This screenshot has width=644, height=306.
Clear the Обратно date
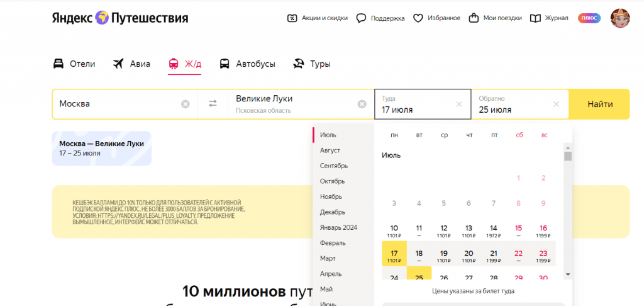point(556,104)
